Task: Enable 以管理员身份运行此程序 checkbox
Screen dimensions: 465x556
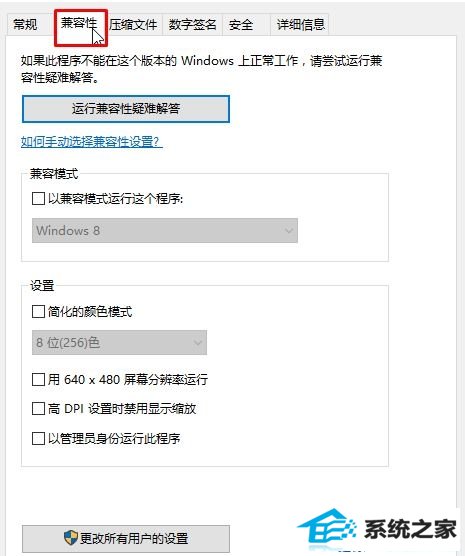Action: (38, 438)
